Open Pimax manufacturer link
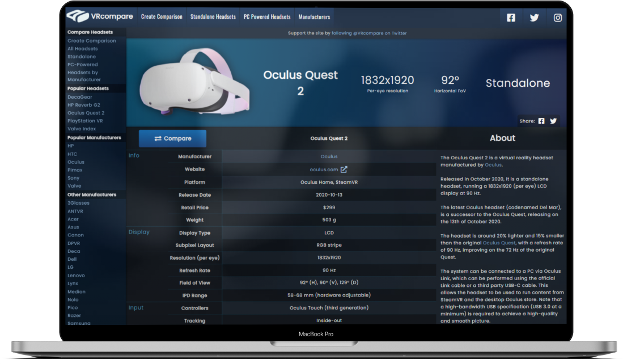The image size is (623, 364). point(75,170)
